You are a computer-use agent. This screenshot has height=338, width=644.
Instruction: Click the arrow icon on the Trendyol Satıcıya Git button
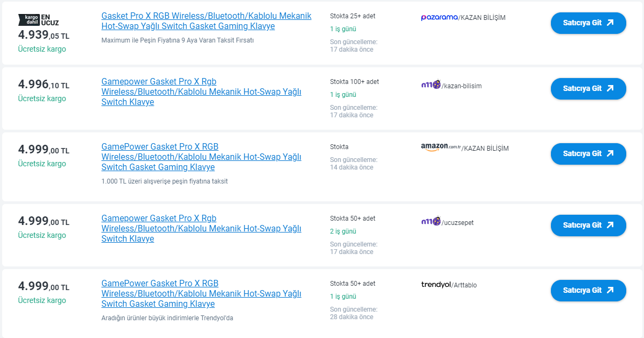610,290
